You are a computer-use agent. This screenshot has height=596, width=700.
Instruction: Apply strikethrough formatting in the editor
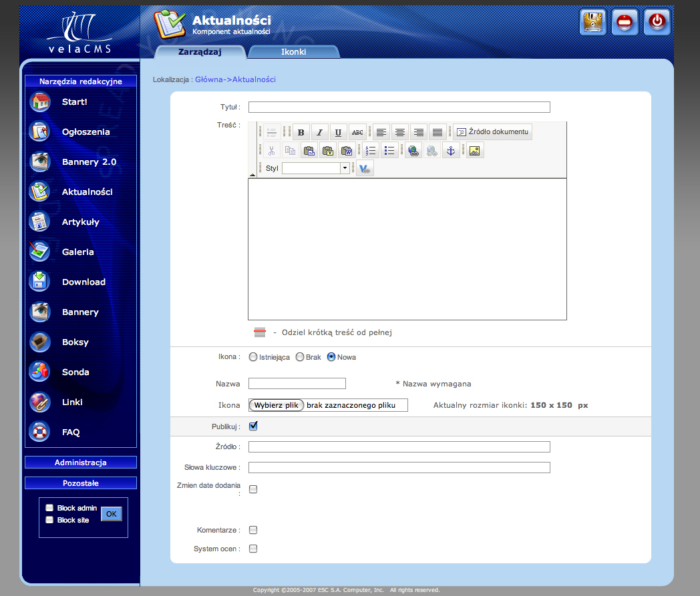coord(358,132)
